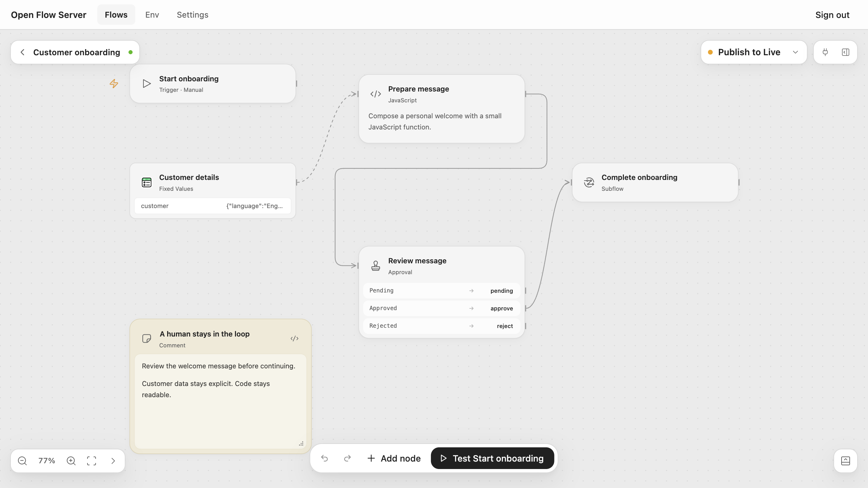
Task: Click Test Start onboarding
Action: click(x=492, y=459)
